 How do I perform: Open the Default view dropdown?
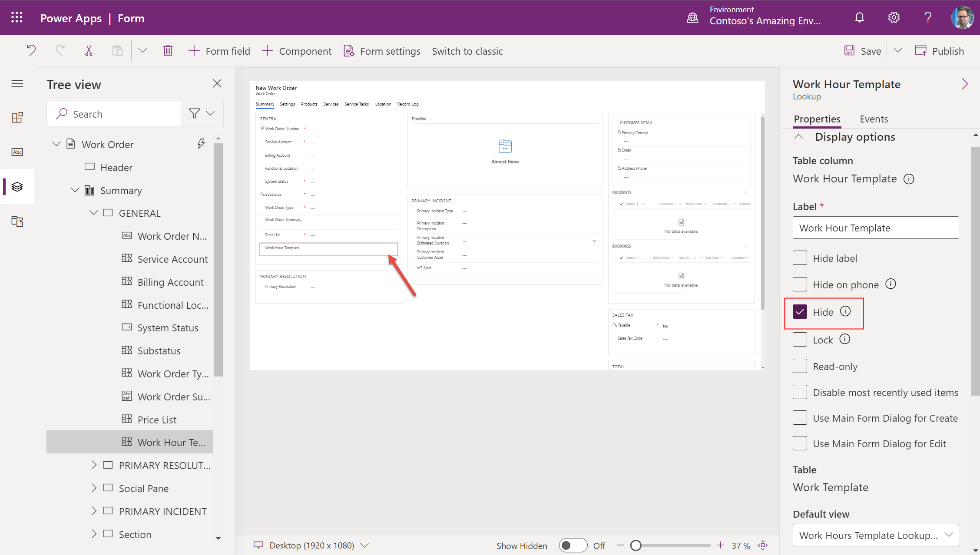[x=876, y=535]
